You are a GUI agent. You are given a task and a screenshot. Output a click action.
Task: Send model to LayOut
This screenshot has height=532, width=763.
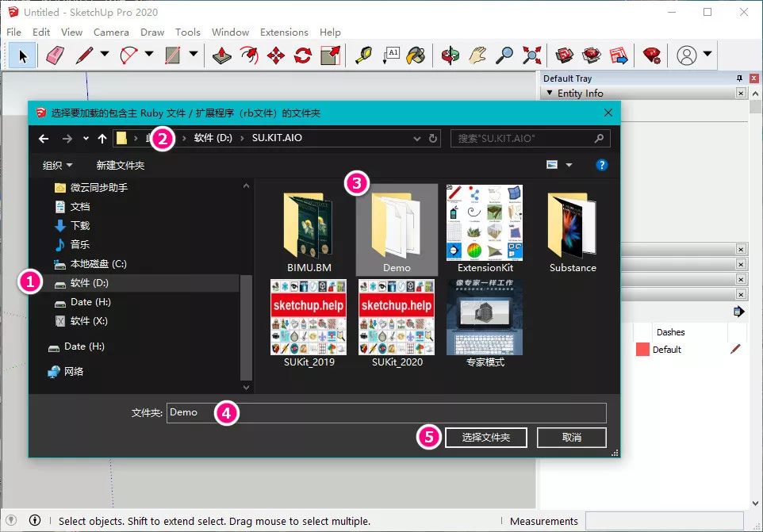pyautogui.click(x=619, y=55)
